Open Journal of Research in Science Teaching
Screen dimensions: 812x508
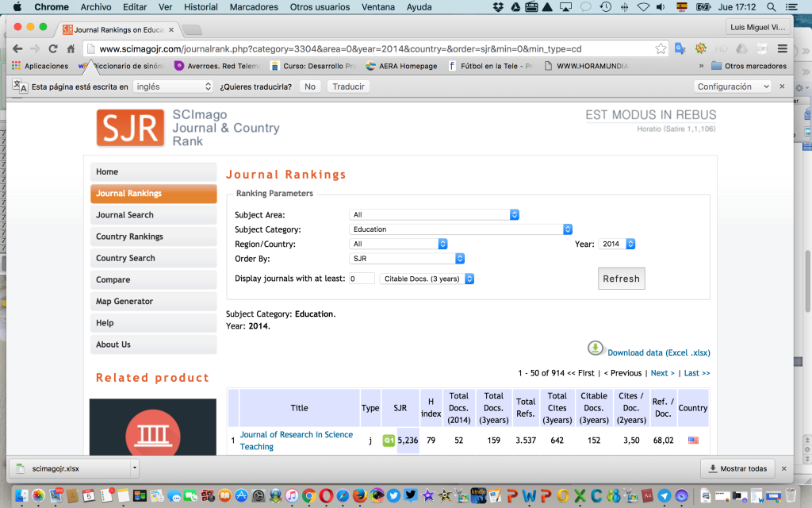tap(297, 441)
